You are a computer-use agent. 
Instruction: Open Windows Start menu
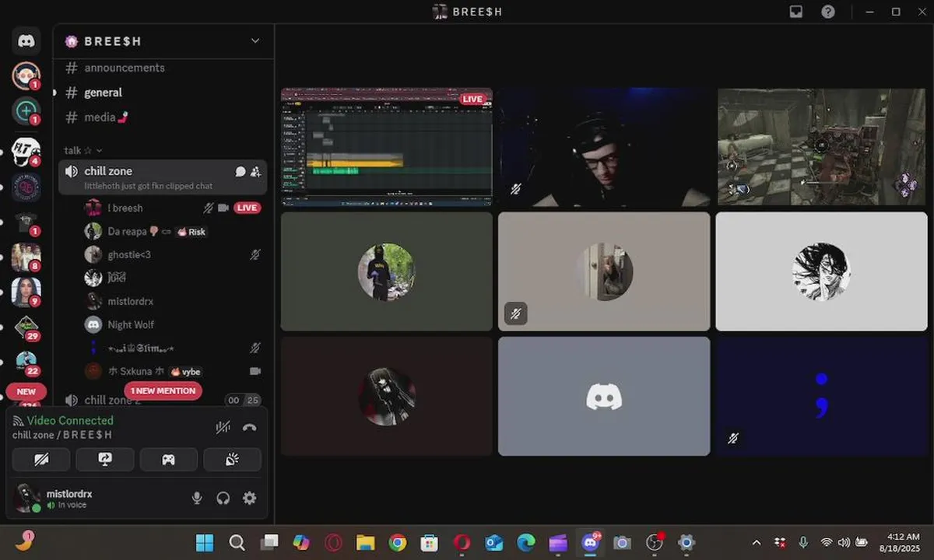(205, 542)
